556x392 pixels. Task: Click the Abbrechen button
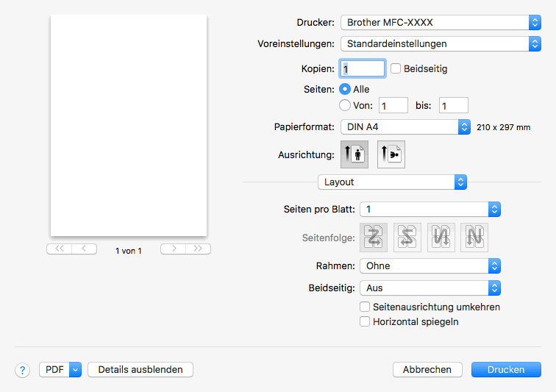tap(427, 370)
